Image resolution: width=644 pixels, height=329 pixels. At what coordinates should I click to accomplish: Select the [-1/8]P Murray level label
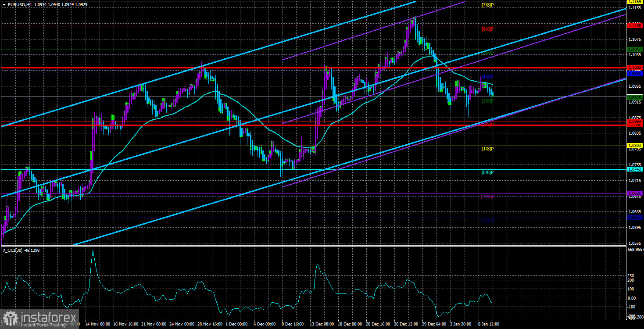tap(487, 196)
